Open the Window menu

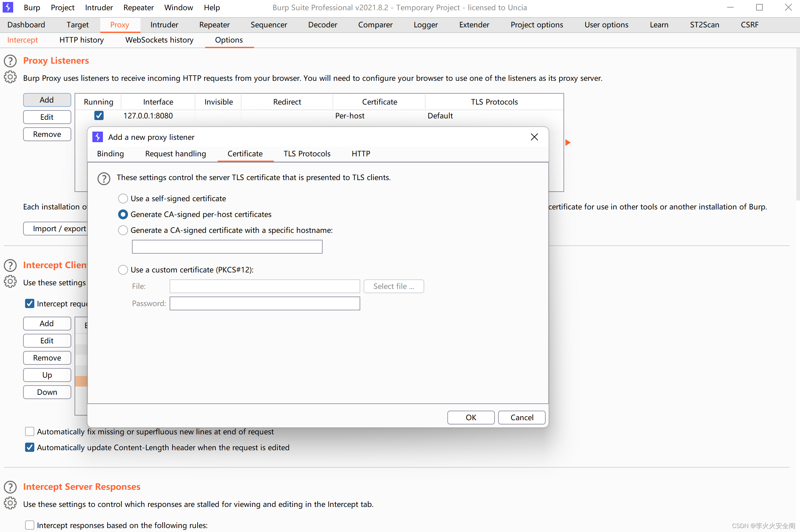(178, 8)
